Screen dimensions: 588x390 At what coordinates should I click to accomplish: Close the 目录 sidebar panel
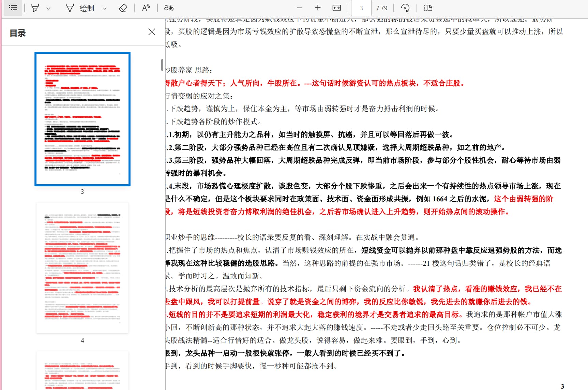[152, 32]
